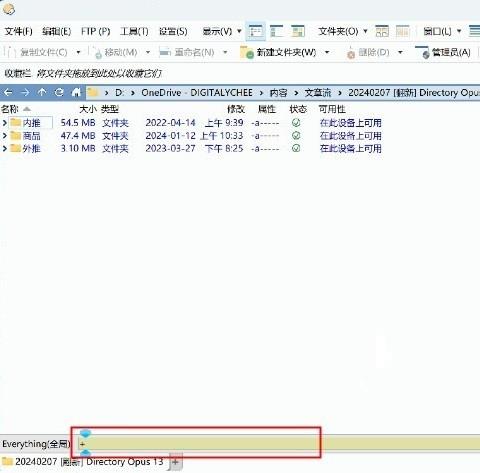Go back with the left arrow icon
The height and width of the screenshot is (473, 480).
pyautogui.click(x=8, y=92)
